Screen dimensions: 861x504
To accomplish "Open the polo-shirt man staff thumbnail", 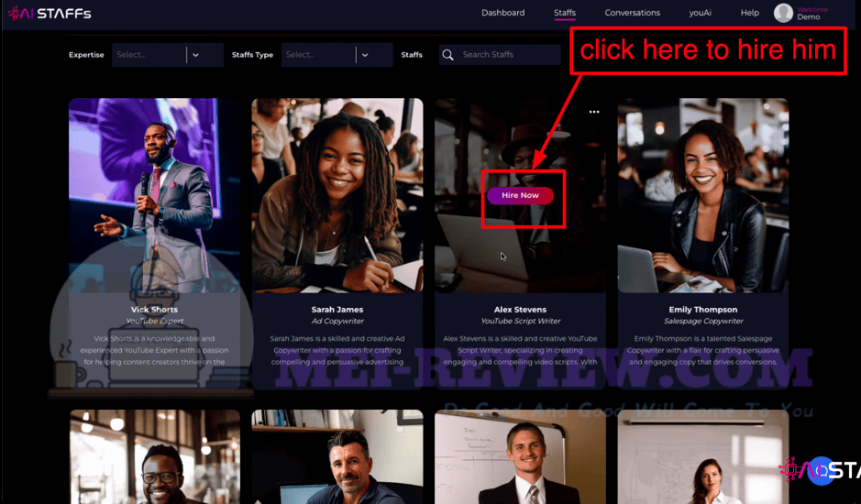I will (x=337, y=456).
